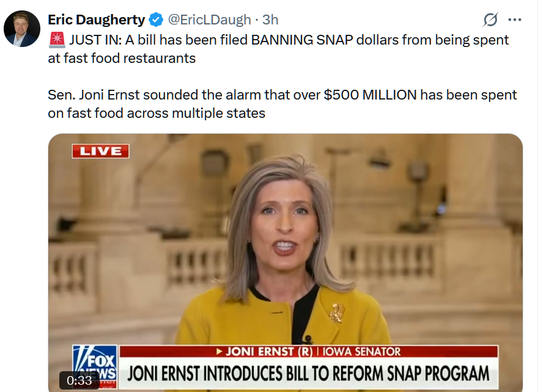
Task: Click the small arrow before JONI ERNST (R)
Action: [219, 352]
